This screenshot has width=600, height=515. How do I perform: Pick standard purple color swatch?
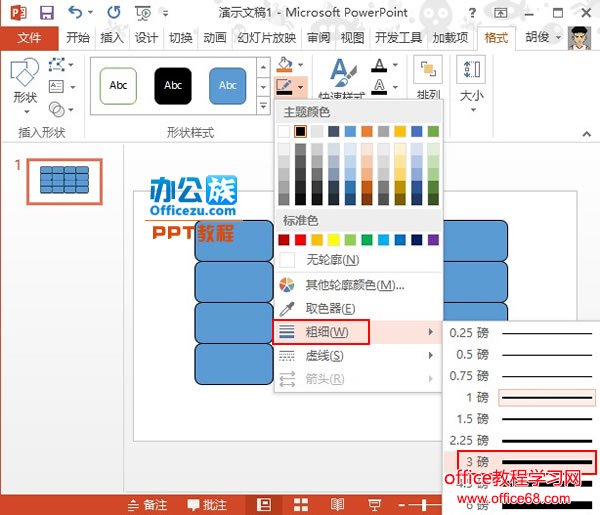(433, 240)
